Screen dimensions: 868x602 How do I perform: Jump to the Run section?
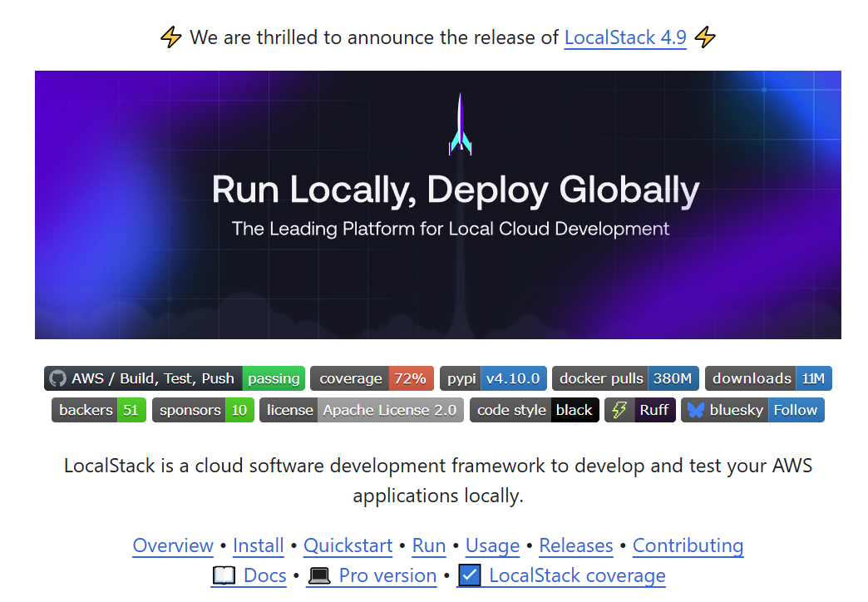pos(428,545)
